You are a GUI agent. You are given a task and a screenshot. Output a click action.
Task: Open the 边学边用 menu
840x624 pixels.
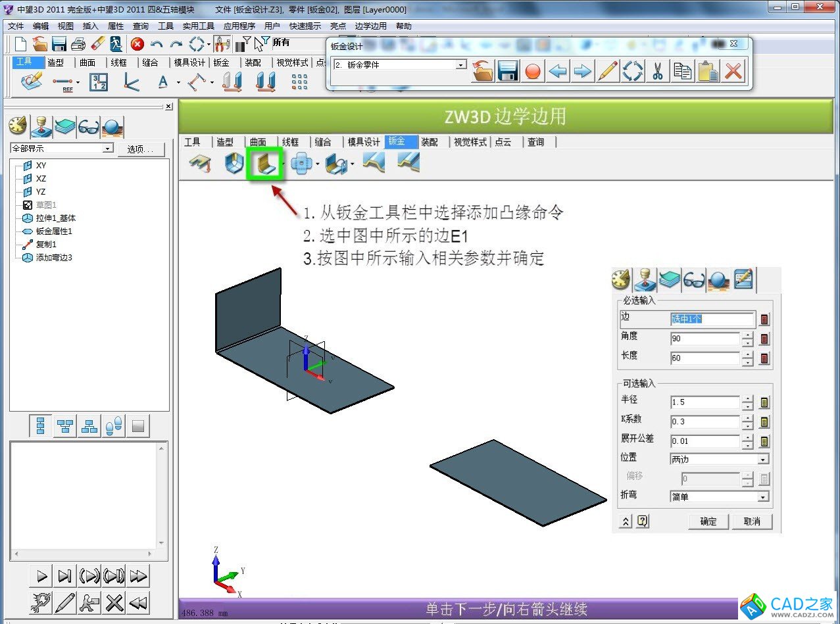tap(371, 26)
